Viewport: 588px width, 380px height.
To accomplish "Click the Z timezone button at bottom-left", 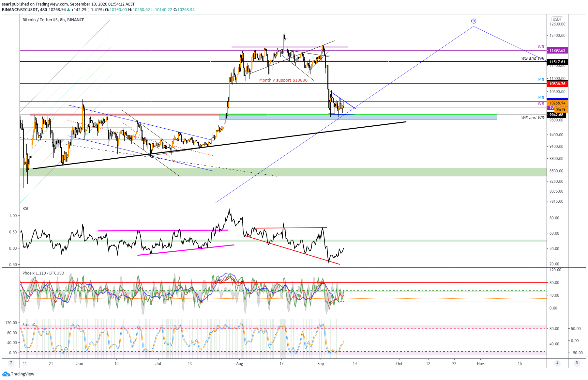I will point(11,363).
